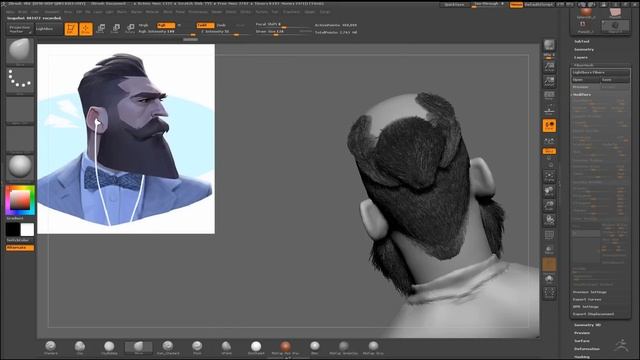The height and width of the screenshot is (360, 640).
Task: Click the bearded man reference image
Action: [126, 139]
